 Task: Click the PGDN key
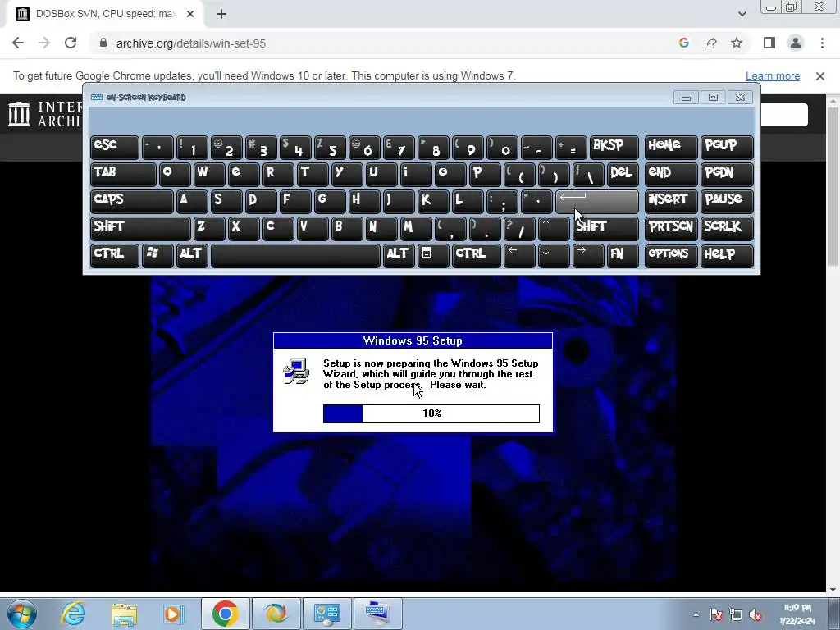tap(727, 174)
